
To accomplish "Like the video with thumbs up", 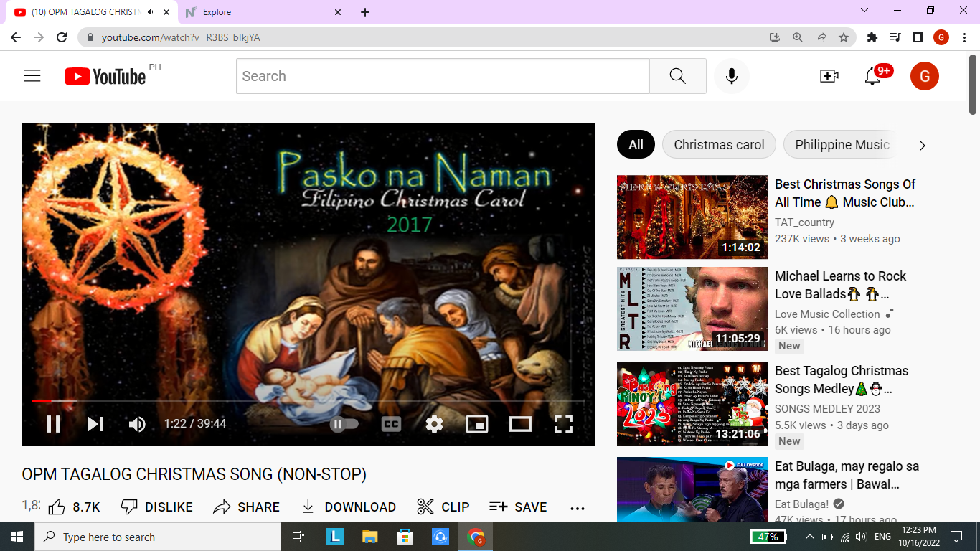I will click(x=74, y=507).
